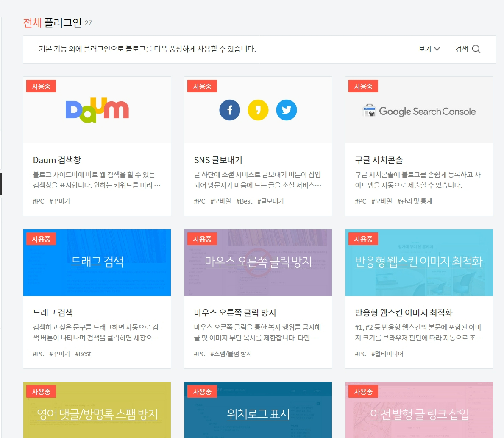
Task: Click 이전 발행 글 링크 삽입 banner
Action: tap(419, 410)
